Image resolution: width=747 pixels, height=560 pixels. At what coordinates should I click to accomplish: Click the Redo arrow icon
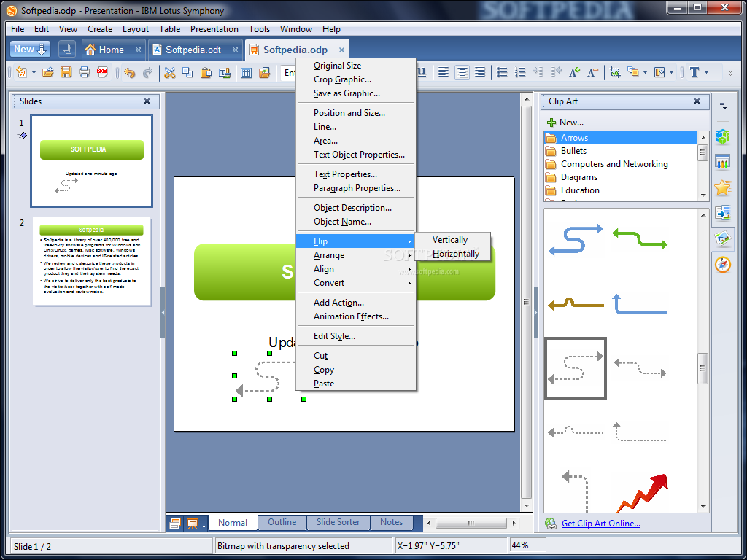147,72
